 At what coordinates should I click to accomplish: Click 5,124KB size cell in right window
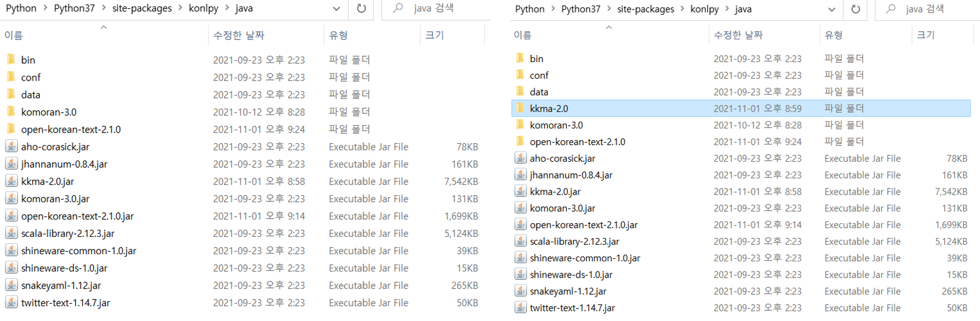point(951,242)
